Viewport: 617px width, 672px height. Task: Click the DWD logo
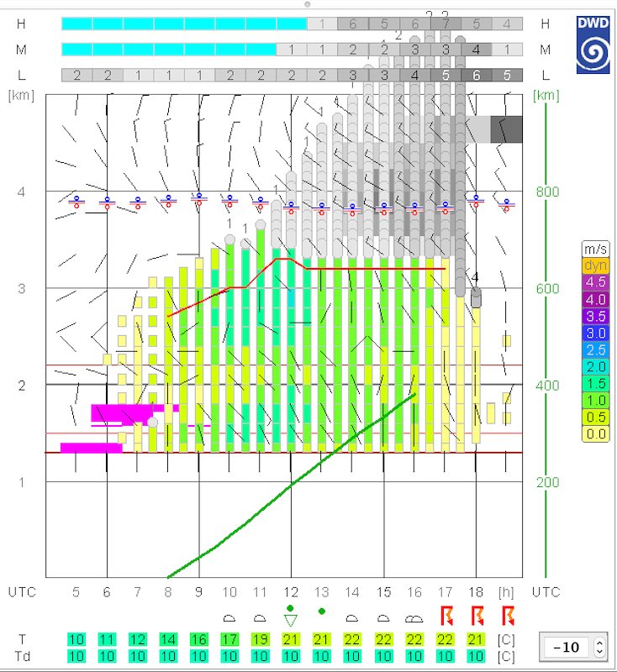(x=593, y=43)
